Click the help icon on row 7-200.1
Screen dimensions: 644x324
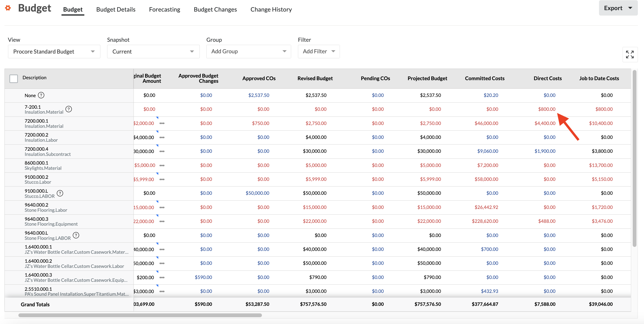click(x=70, y=109)
